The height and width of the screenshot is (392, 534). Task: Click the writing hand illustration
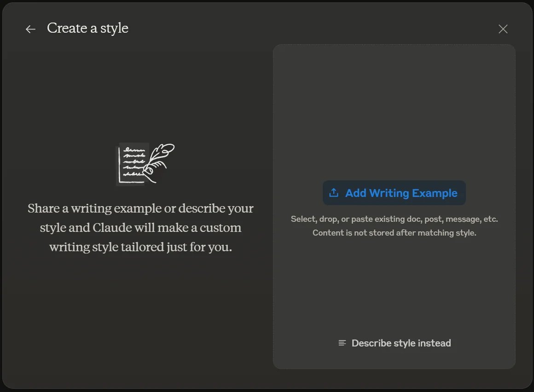(x=145, y=164)
